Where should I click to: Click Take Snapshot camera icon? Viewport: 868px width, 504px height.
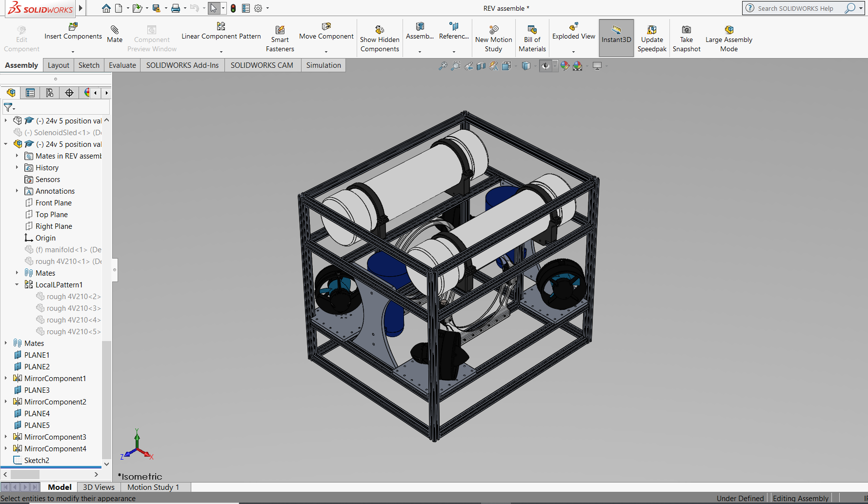[686, 30]
